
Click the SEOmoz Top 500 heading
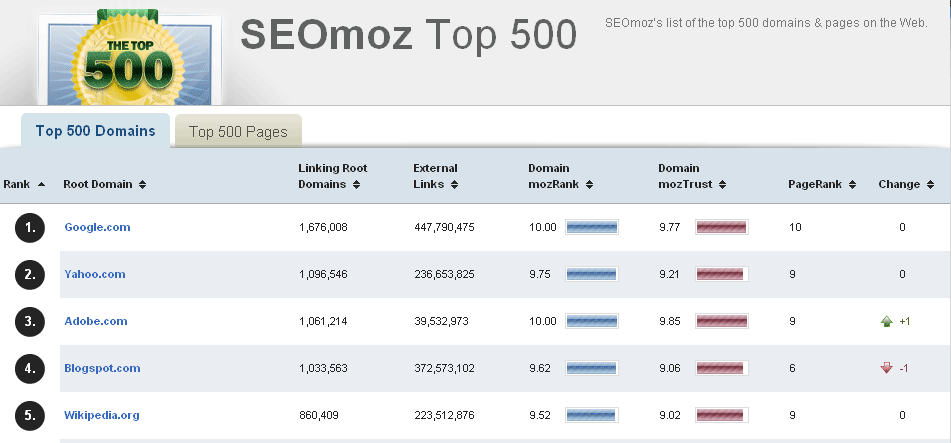click(x=408, y=35)
